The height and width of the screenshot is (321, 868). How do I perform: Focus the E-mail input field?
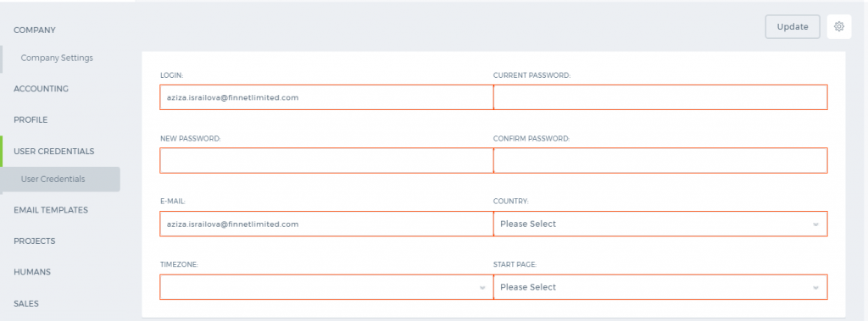(326, 224)
